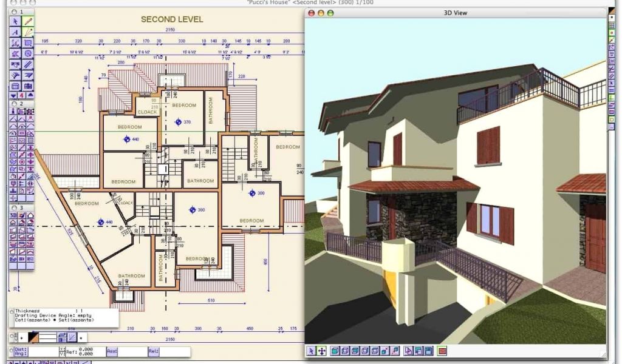
Task: Select the arrow pointer tool in palette 1
Action: tap(15, 21)
